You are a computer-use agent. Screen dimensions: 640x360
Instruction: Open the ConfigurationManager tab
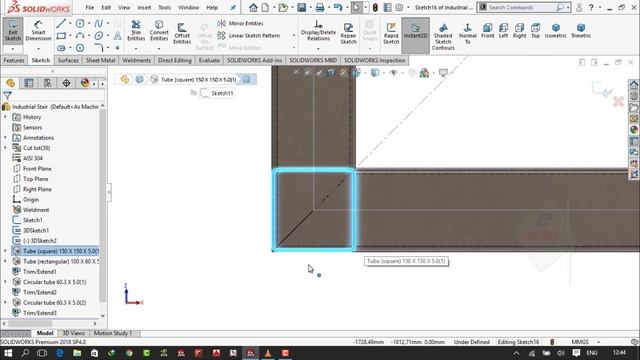[x=47, y=83]
